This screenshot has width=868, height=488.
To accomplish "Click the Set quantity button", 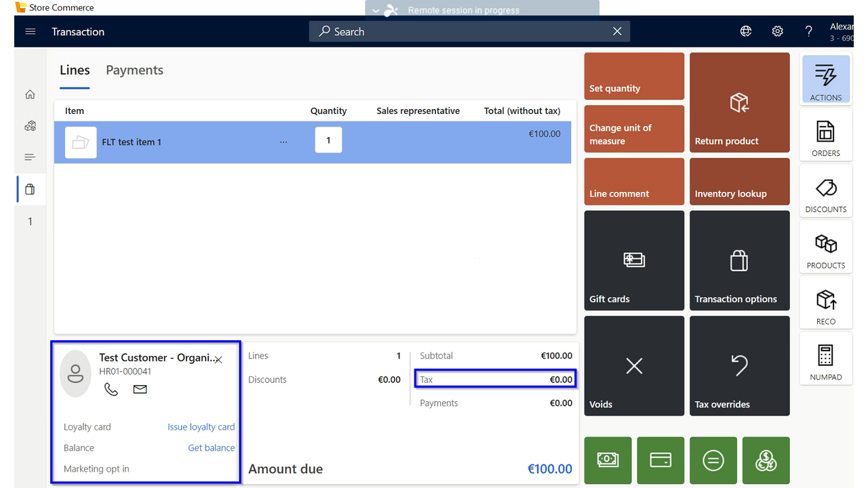I will (x=634, y=76).
